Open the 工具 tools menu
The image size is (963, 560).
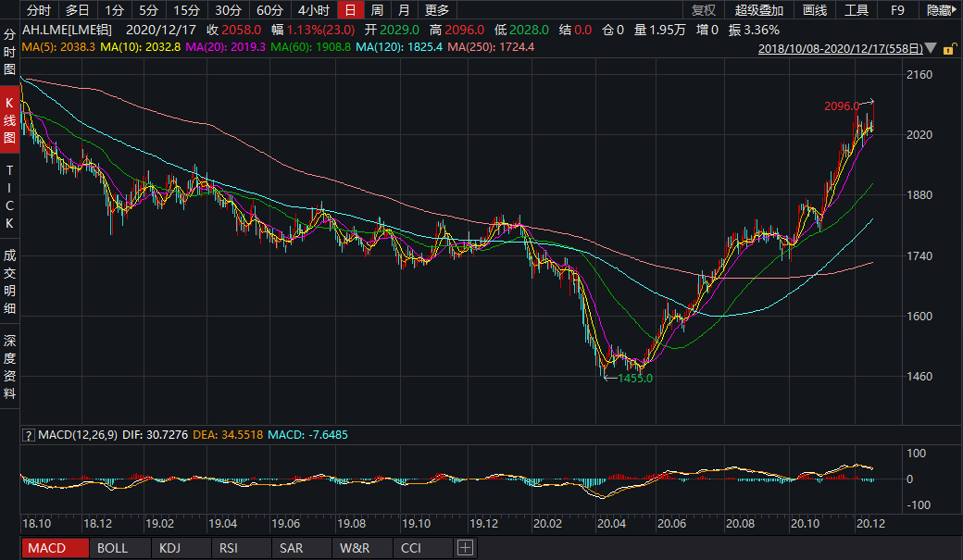[x=857, y=10]
